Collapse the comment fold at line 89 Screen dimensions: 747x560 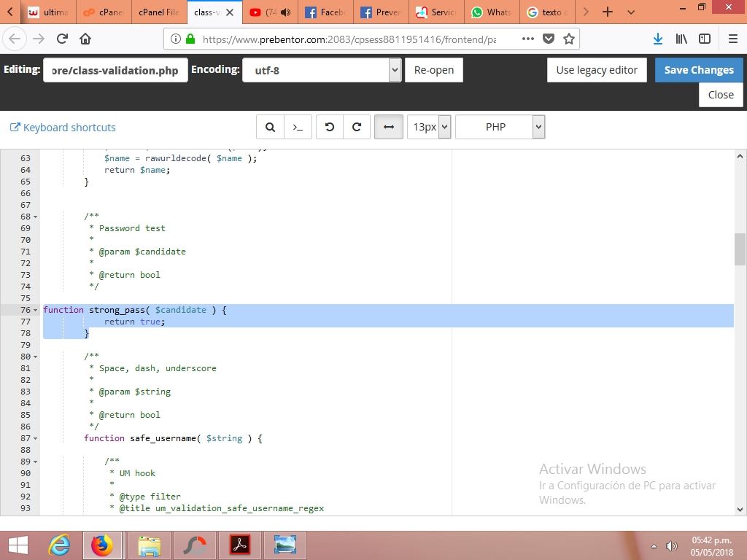coord(35,462)
